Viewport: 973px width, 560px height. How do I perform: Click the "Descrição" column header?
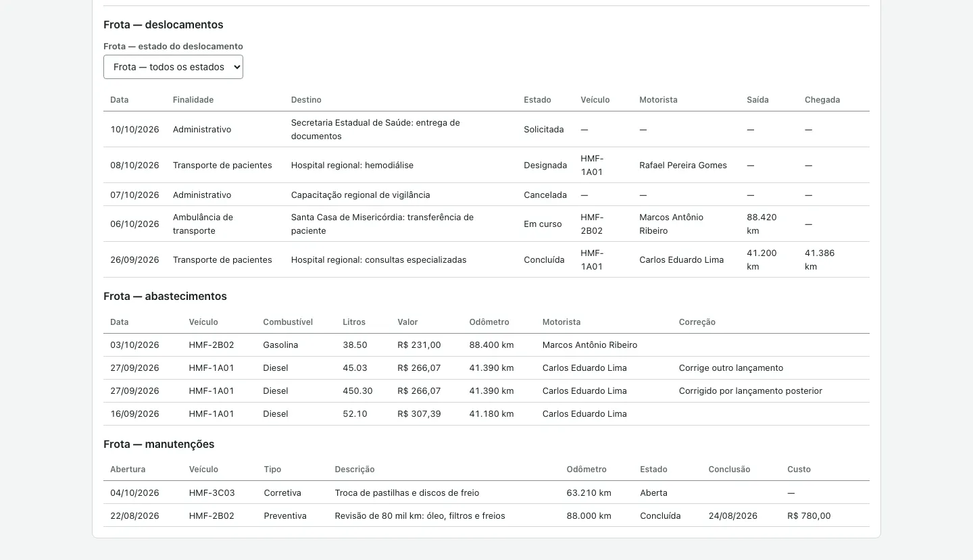pos(355,469)
